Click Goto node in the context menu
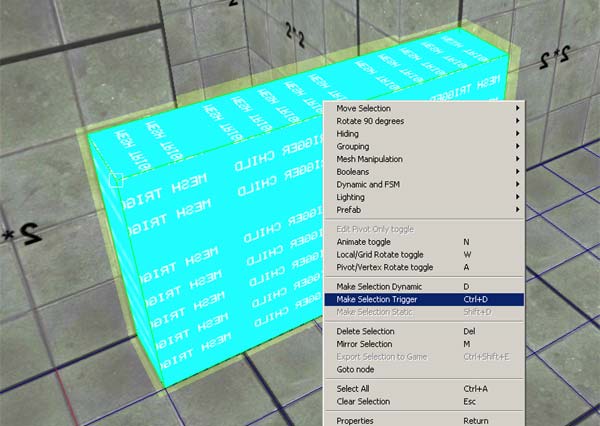 point(355,369)
